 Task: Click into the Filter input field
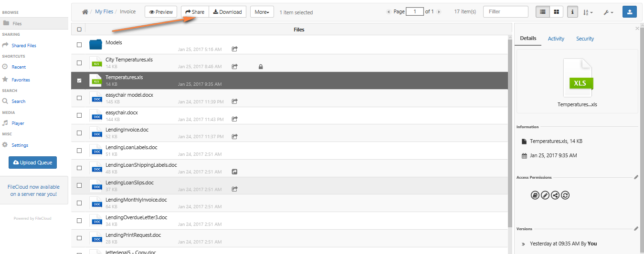pyautogui.click(x=506, y=12)
